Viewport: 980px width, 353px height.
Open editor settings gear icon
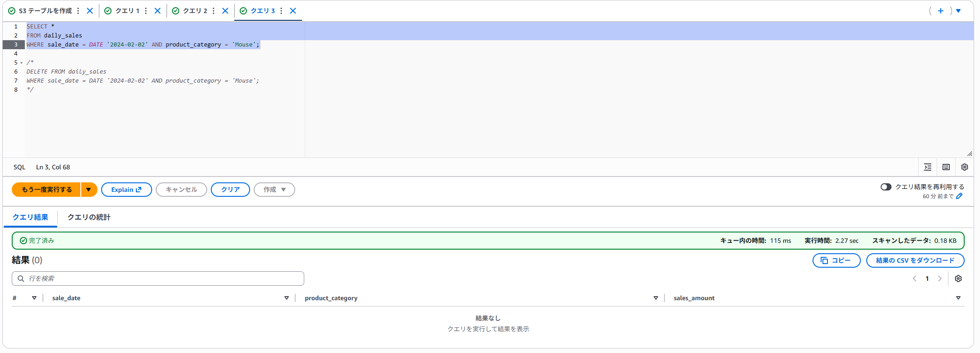(x=965, y=167)
